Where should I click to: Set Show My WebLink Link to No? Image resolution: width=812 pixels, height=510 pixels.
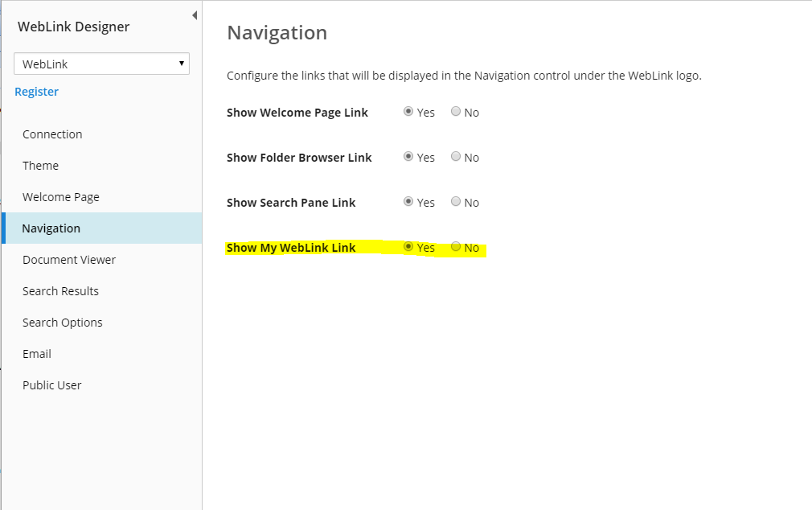point(456,247)
